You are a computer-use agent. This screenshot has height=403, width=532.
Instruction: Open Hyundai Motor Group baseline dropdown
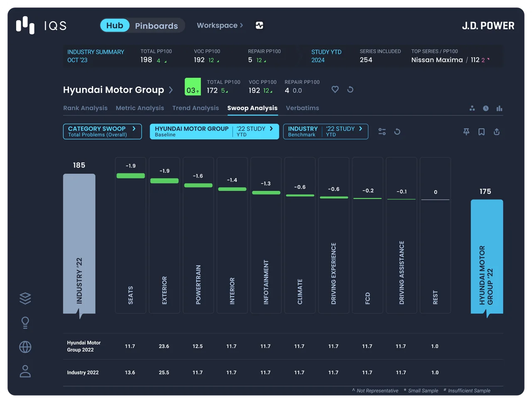(x=214, y=131)
